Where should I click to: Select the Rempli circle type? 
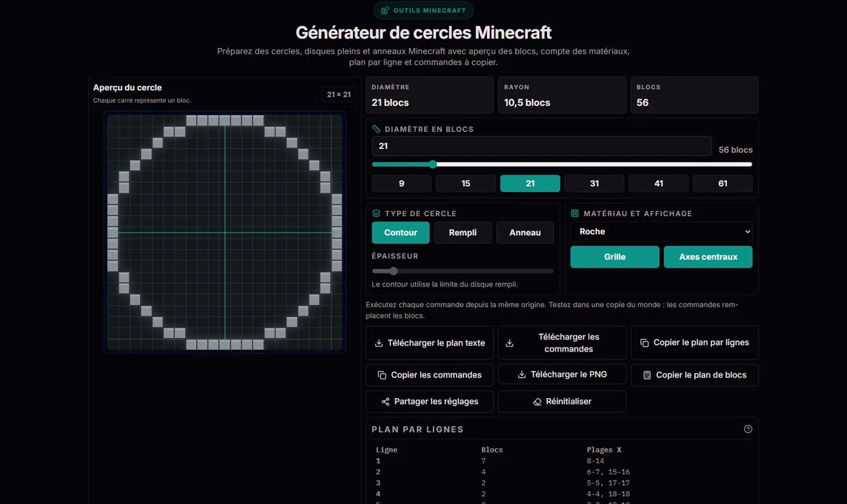[x=463, y=232]
